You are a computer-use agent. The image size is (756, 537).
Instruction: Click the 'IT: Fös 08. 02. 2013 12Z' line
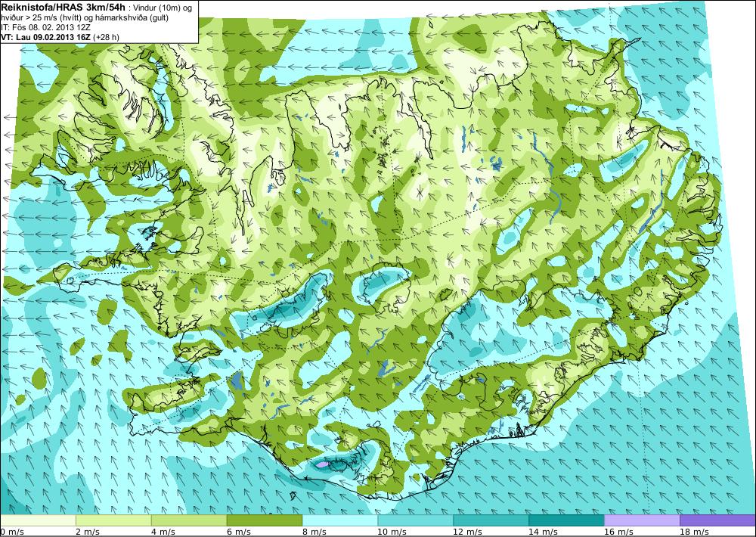pos(46,27)
